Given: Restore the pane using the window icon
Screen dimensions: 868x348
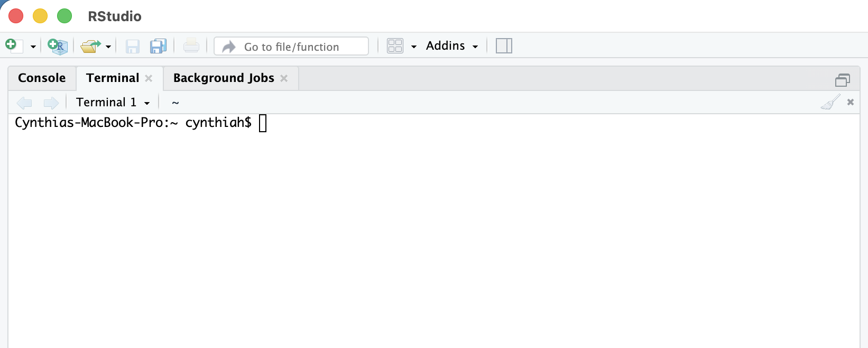Looking at the screenshot, I should [843, 80].
